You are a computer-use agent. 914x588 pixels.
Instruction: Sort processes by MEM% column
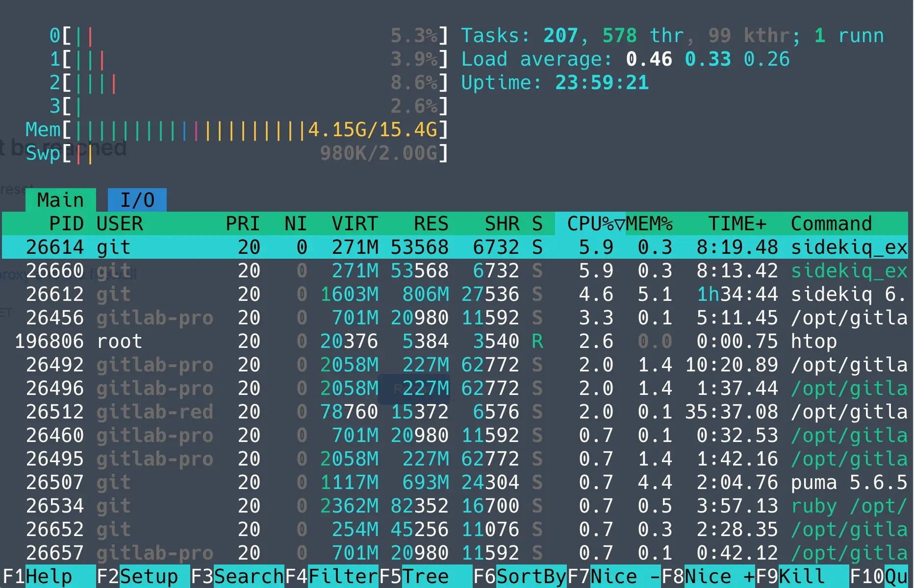[x=650, y=223]
